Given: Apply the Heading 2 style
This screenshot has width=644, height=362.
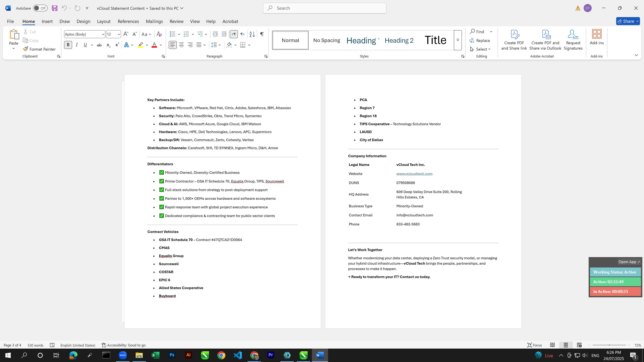Looking at the screenshot, I should [x=399, y=40].
